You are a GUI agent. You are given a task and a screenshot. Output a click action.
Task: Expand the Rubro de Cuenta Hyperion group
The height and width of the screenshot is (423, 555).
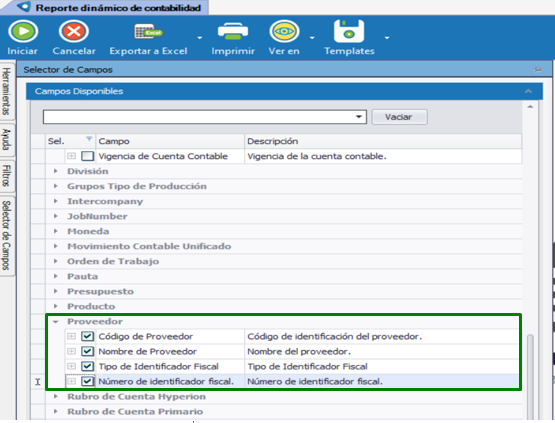(x=56, y=396)
